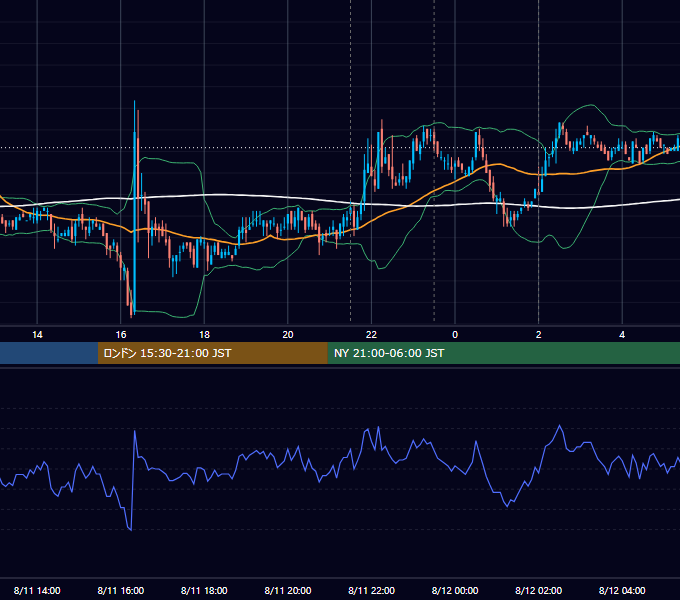The width and height of the screenshot is (680, 600).
Task: Click the 14 hour label on price chart axis
Action: tap(37, 335)
